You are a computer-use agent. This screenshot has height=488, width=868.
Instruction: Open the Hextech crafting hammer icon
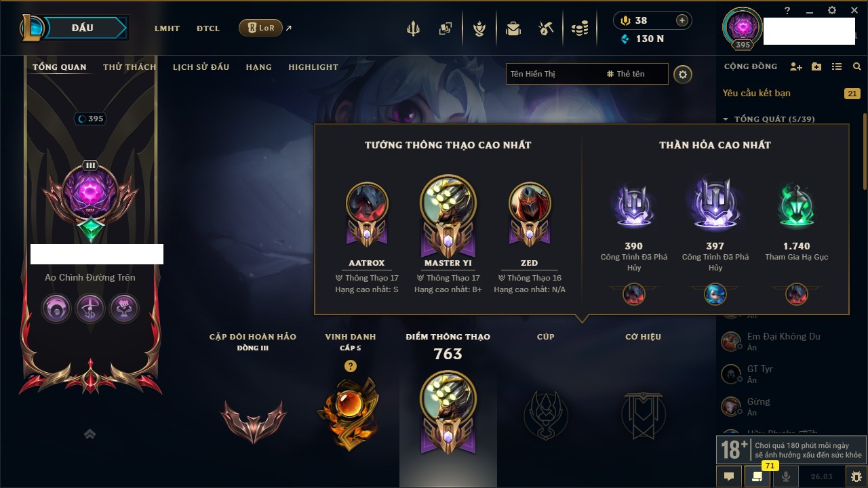coord(546,28)
